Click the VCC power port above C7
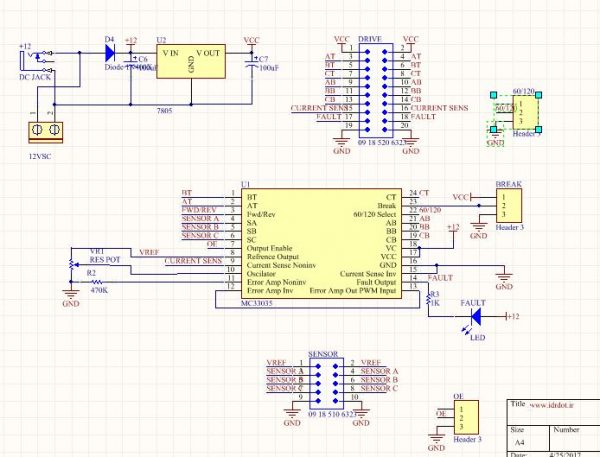This screenshot has height=457, width=600. [x=251, y=42]
